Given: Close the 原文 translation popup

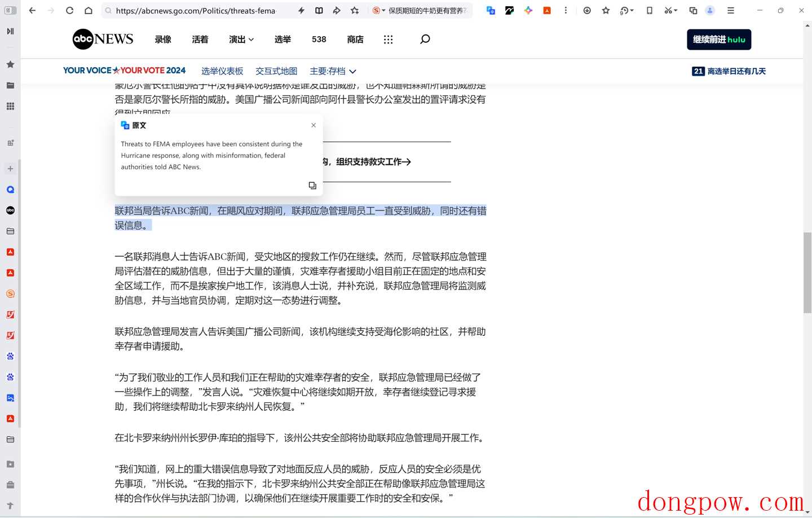Looking at the screenshot, I should pyautogui.click(x=314, y=125).
